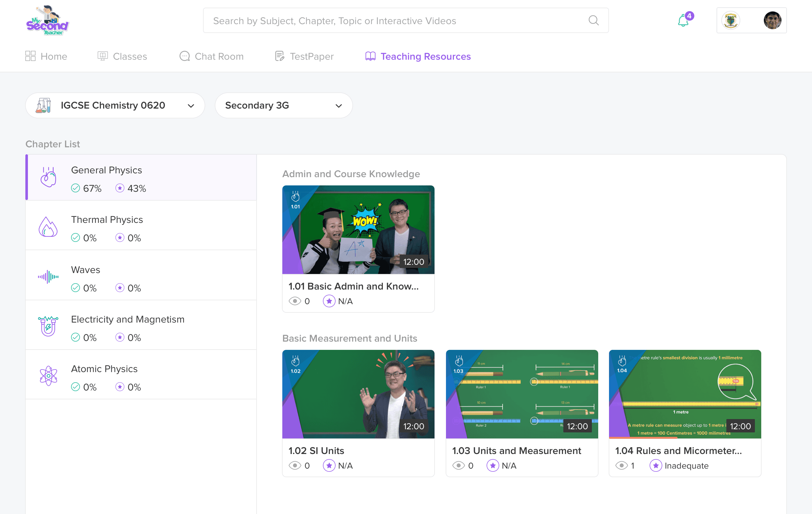Open the Secondary 3G class dropdown
The height and width of the screenshot is (514, 812).
(284, 105)
